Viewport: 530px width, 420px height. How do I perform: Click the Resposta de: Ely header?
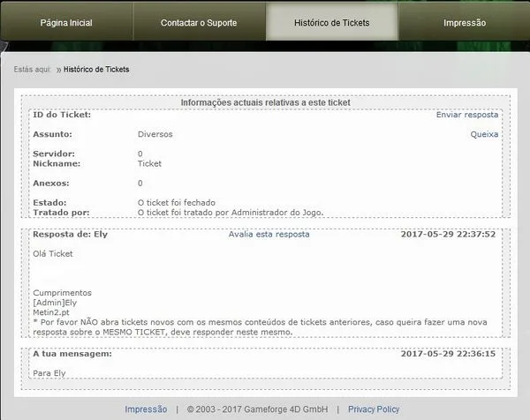(70, 235)
